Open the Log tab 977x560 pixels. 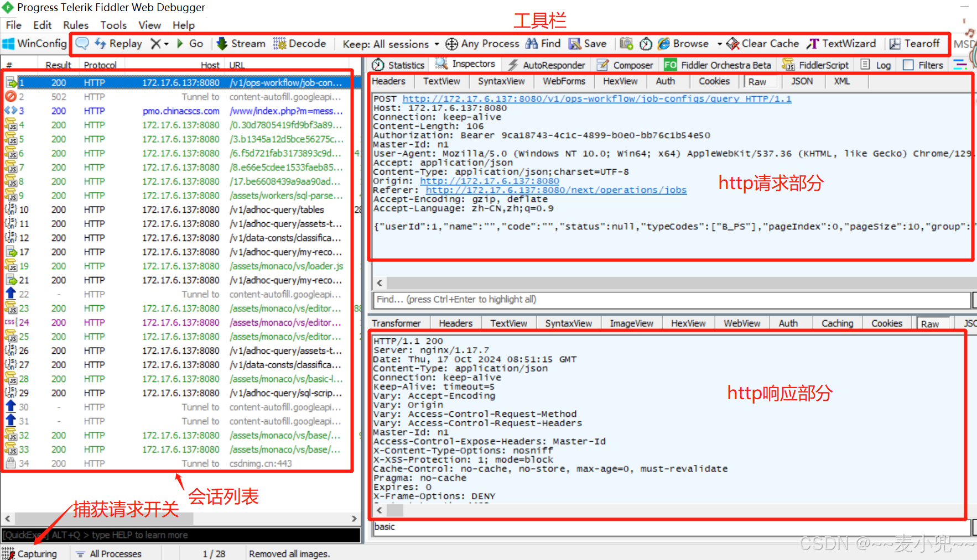click(x=876, y=65)
